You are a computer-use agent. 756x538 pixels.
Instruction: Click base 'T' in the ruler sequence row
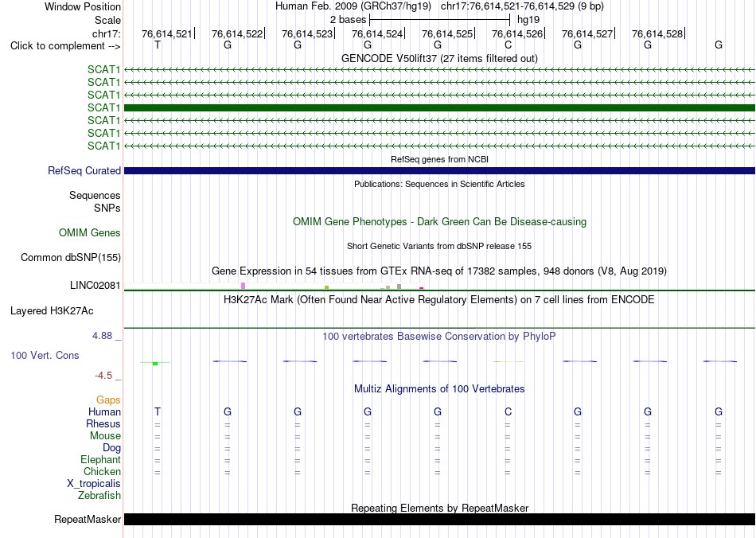158,45
